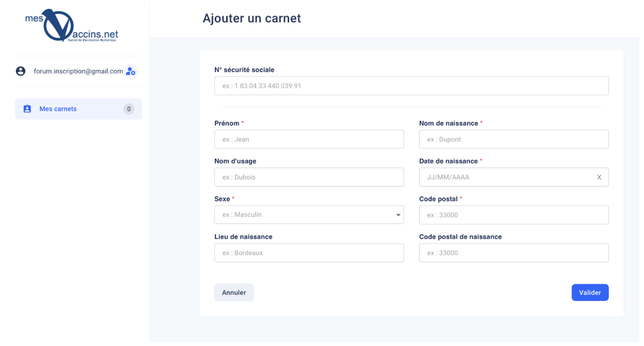
Task: Click the carnet count badge showing 0
Action: click(x=129, y=109)
